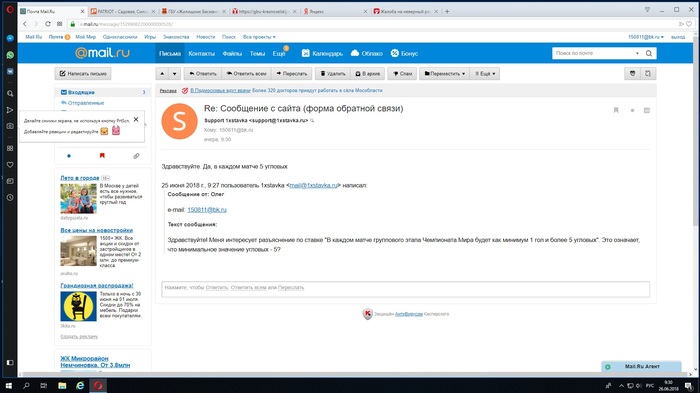Click mail@1xstavka.ru link
700x393 pixels.
(314, 185)
